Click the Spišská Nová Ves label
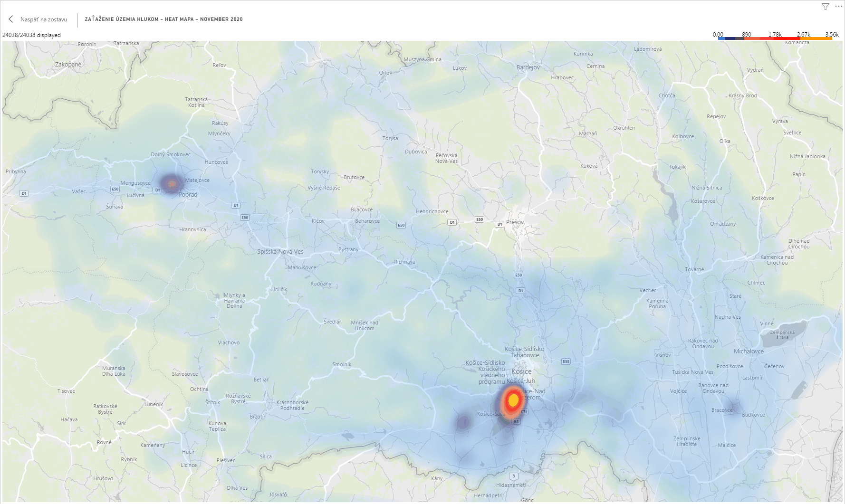The height and width of the screenshot is (504, 845). 280,252
